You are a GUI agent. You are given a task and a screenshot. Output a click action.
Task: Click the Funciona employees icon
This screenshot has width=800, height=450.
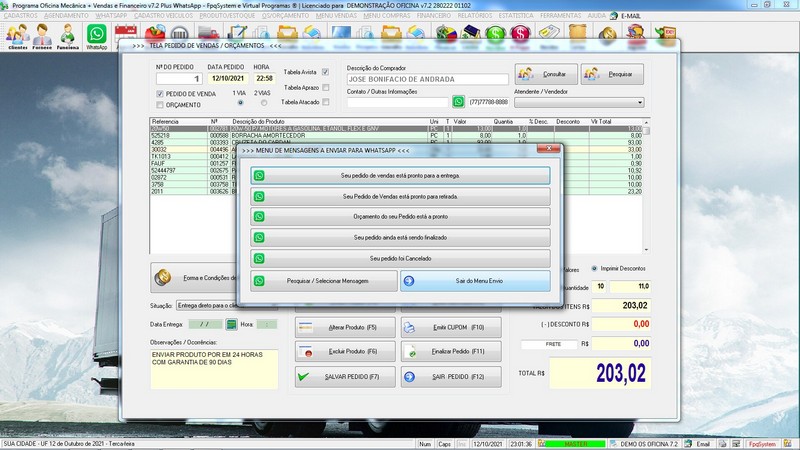68,37
